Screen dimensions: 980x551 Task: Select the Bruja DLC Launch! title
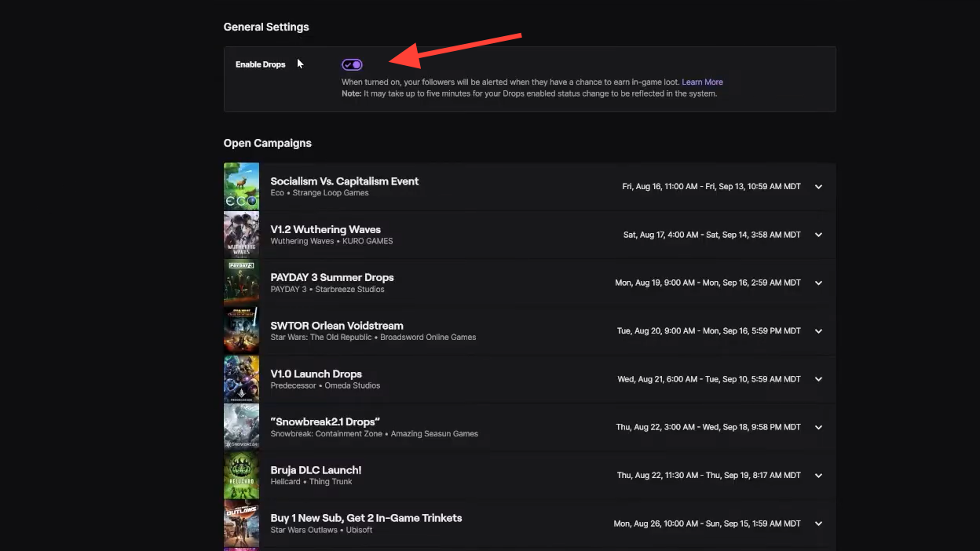pos(316,470)
